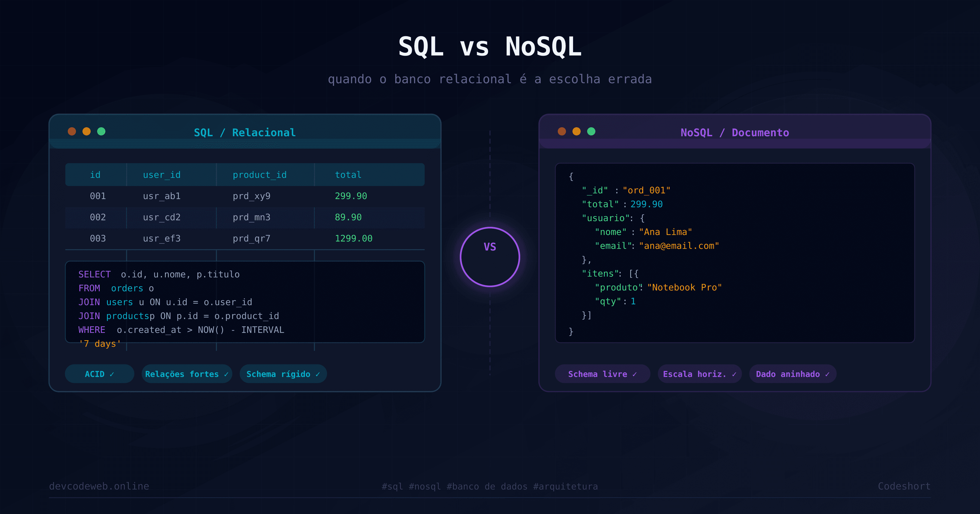The height and width of the screenshot is (514, 980).
Task: Click the products table name in query
Action: point(127,316)
